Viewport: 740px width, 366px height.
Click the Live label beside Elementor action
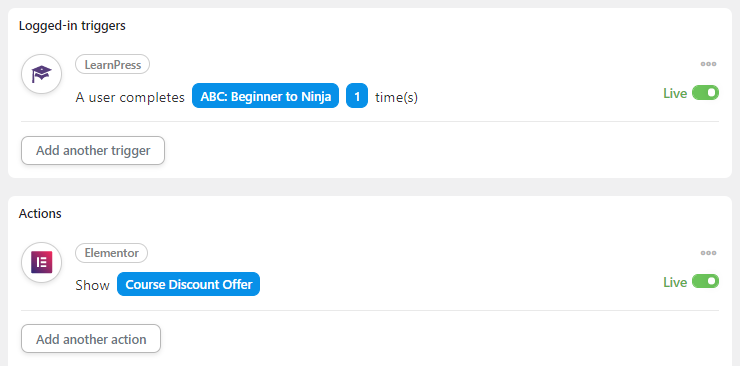tap(675, 282)
